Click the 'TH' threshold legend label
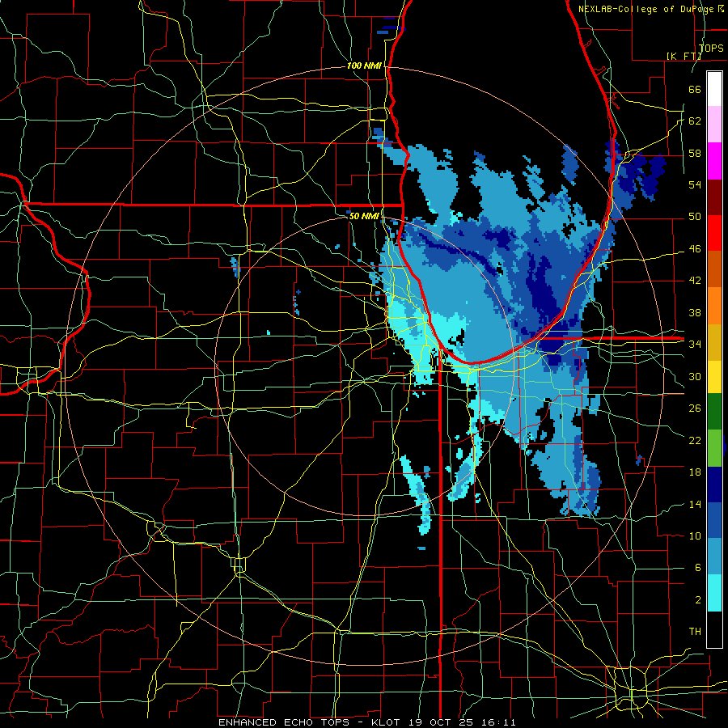 [695, 632]
